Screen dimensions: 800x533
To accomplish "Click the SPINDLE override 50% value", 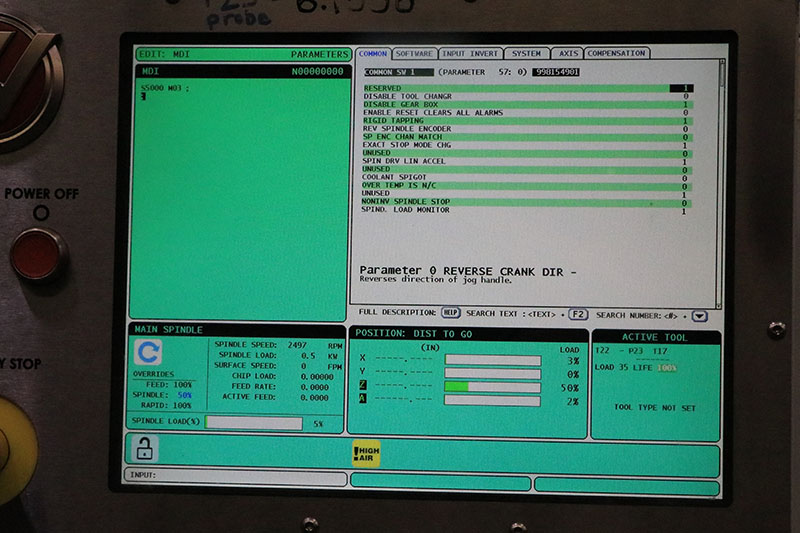I will [x=184, y=395].
